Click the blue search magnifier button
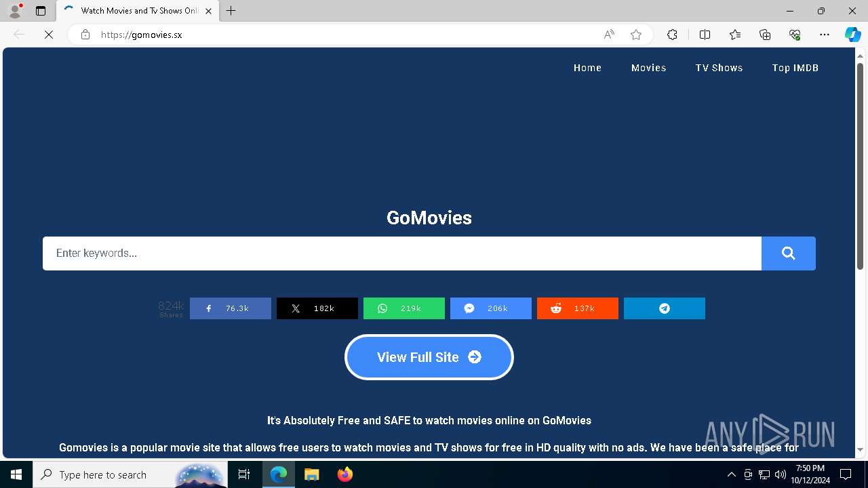Image resolution: width=868 pixels, height=488 pixels. pyautogui.click(x=789, y=253)
